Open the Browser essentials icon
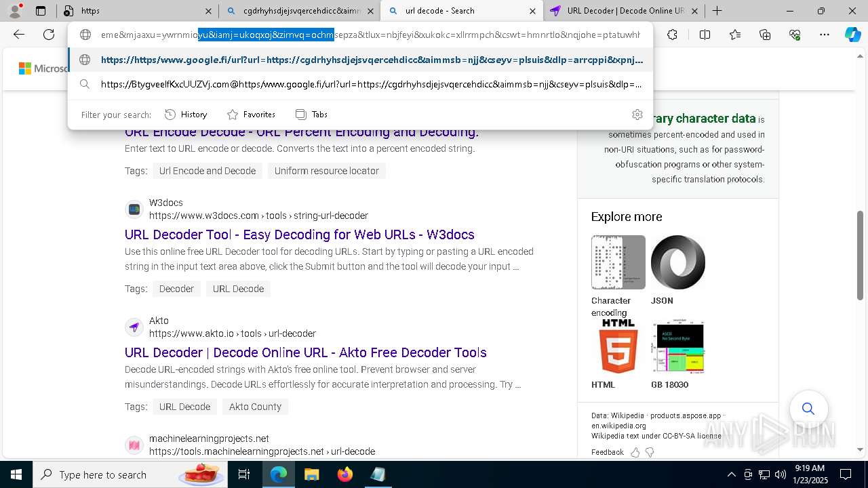The image size is (868, 488). tap(795, 35)
